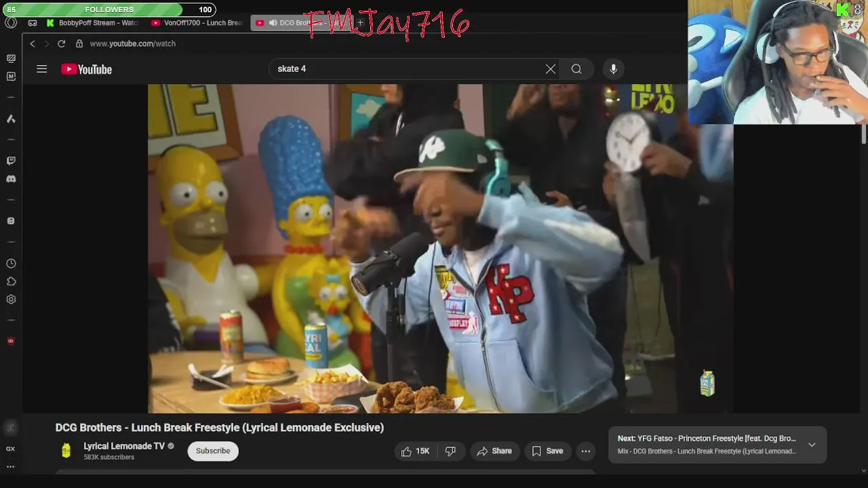Switch to BobbyPoff Stream tab
868x488 pixels.
[92, 23]
